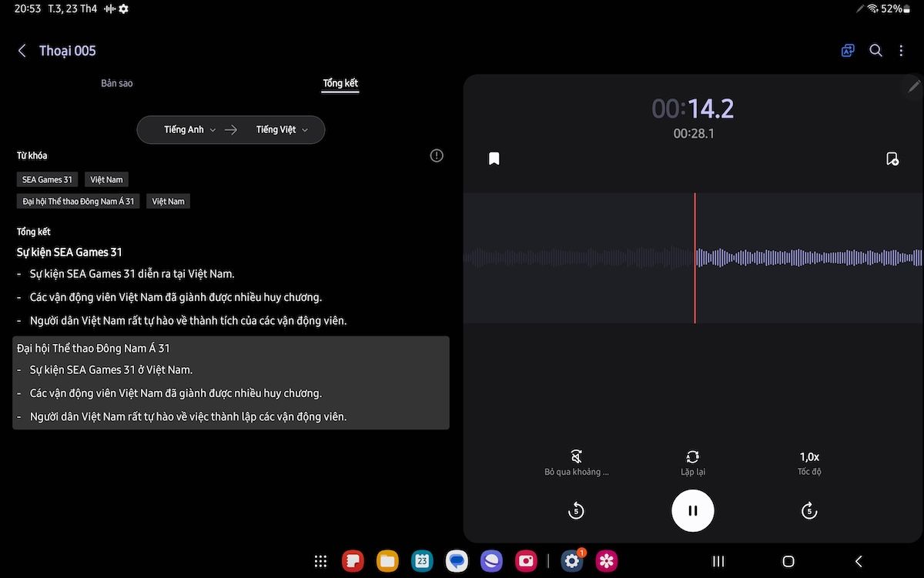The image size is (924, 578).
Task: Select Việt Nam chip beside SEA Games 31
Action: (106, 179)
